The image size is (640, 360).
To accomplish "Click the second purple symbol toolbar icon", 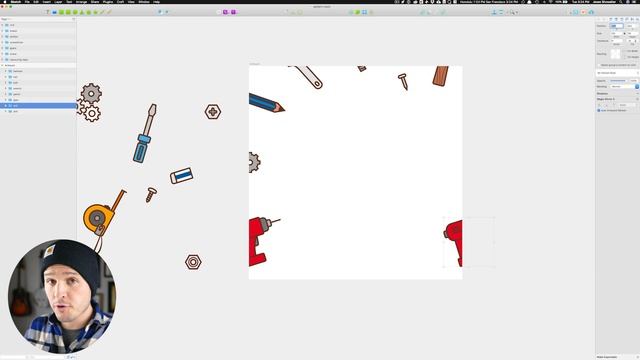I will [233, 12].
